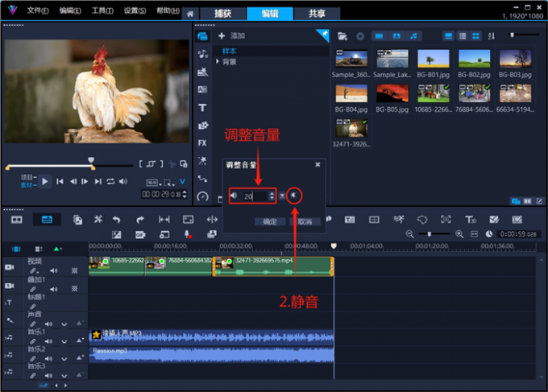548x392 pixels.
Task: Click the 添加 (Add) folder button
Action: 231,35
